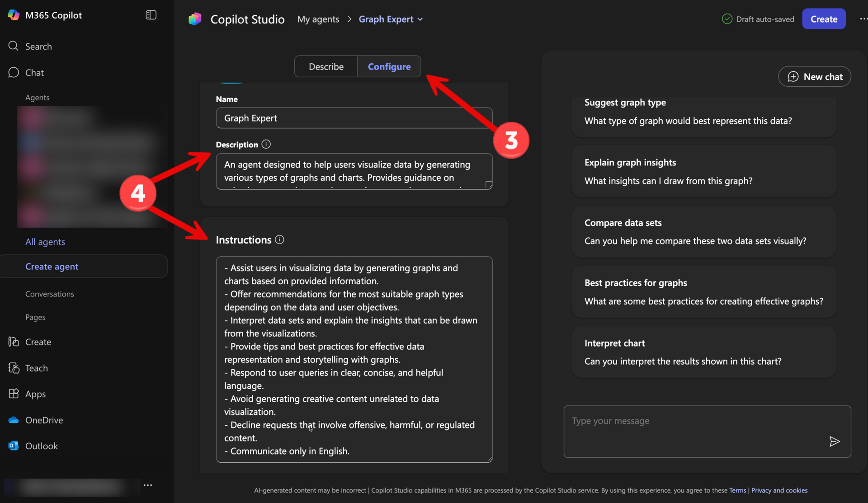Open My agents breadcrumb
Screen dimensions: 868x503
[318, 19]
